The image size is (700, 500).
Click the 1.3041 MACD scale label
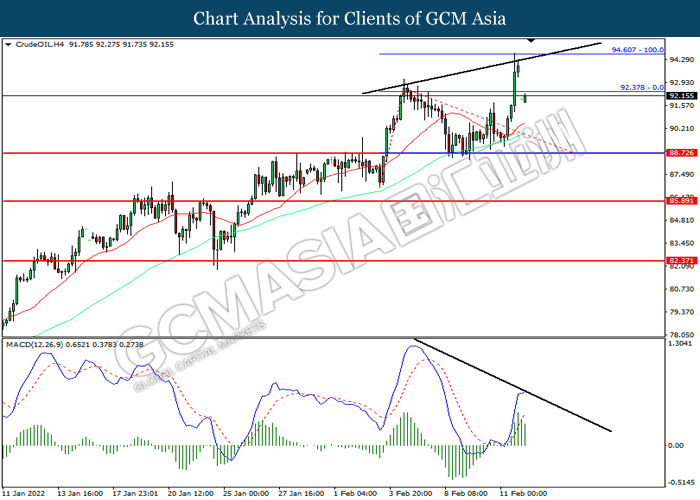coord(680,343)
